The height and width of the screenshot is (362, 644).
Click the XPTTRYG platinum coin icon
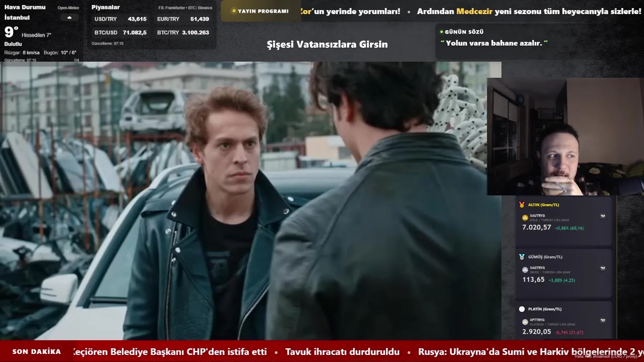point(525,322)
